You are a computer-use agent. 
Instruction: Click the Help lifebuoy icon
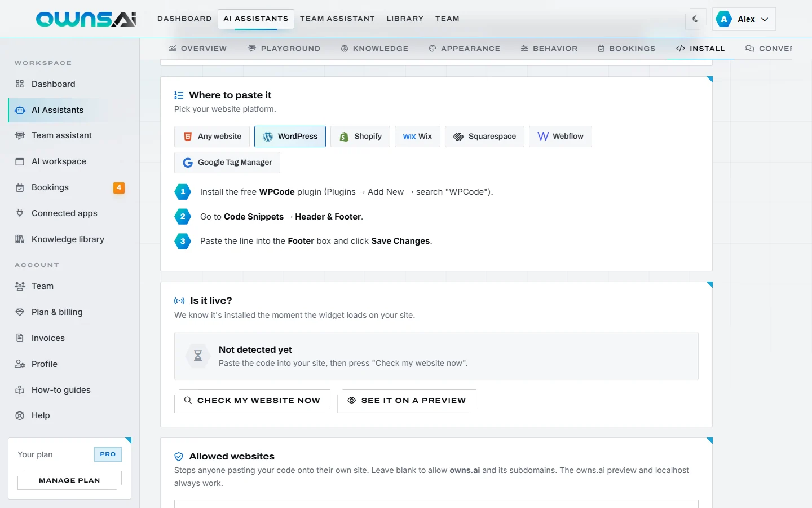coord(20,415)
